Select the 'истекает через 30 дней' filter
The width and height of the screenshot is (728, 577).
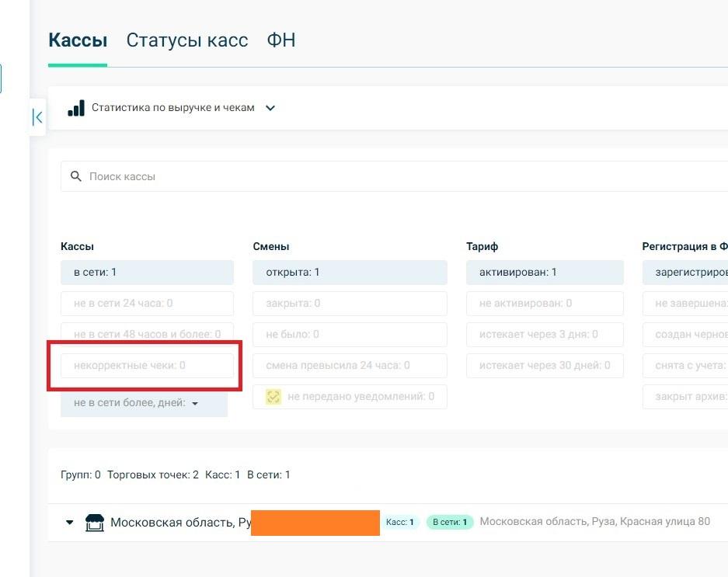click(x=545, y=365)
